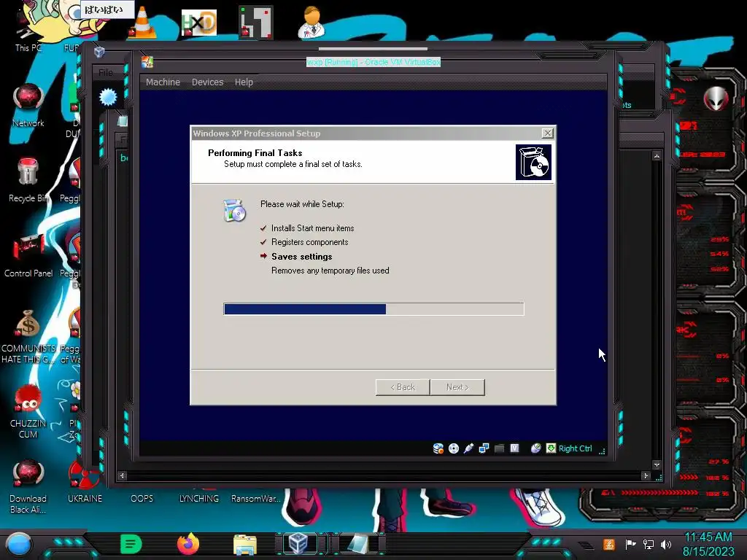The image size is (747, 560).
Task: Click the optical disc indicator icon
Action: (x=454, y=448)
